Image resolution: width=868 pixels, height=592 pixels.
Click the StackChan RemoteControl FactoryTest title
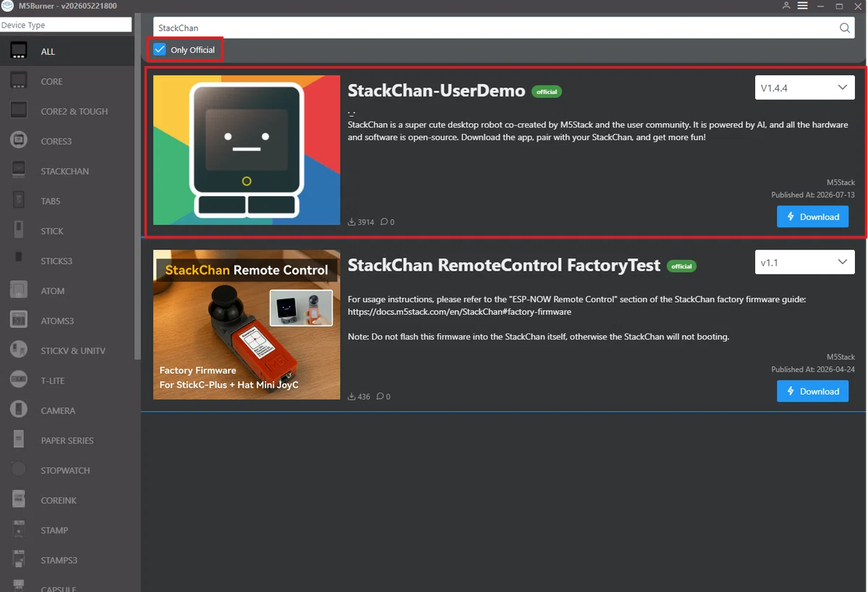[503, 265]
